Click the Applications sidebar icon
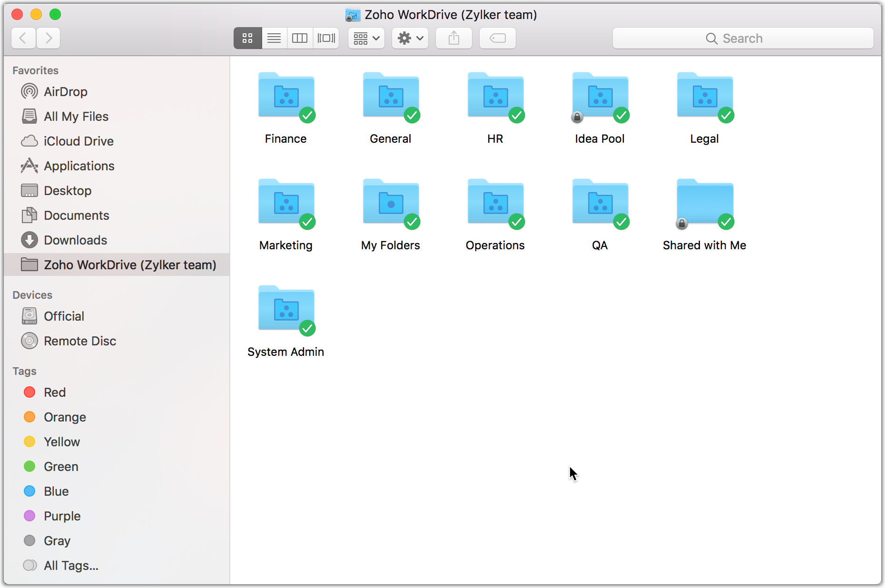885x588 pixels. (29, 166)
